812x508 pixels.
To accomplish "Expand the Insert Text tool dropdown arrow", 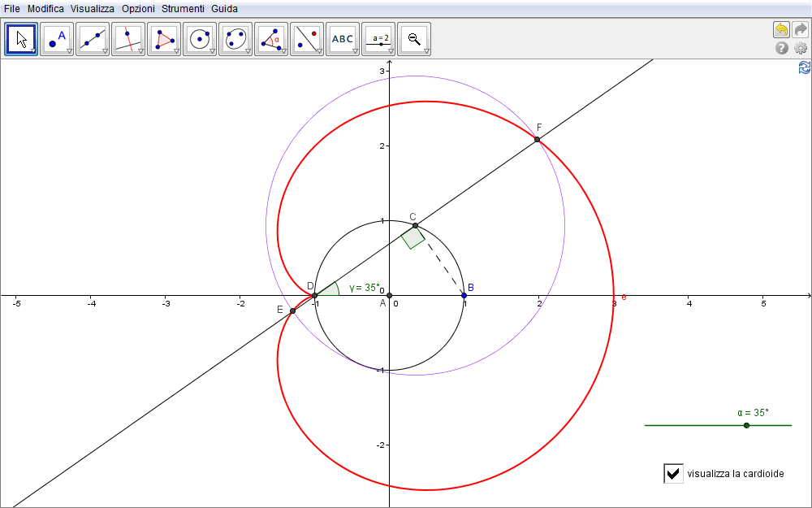I will coord(355,51).
